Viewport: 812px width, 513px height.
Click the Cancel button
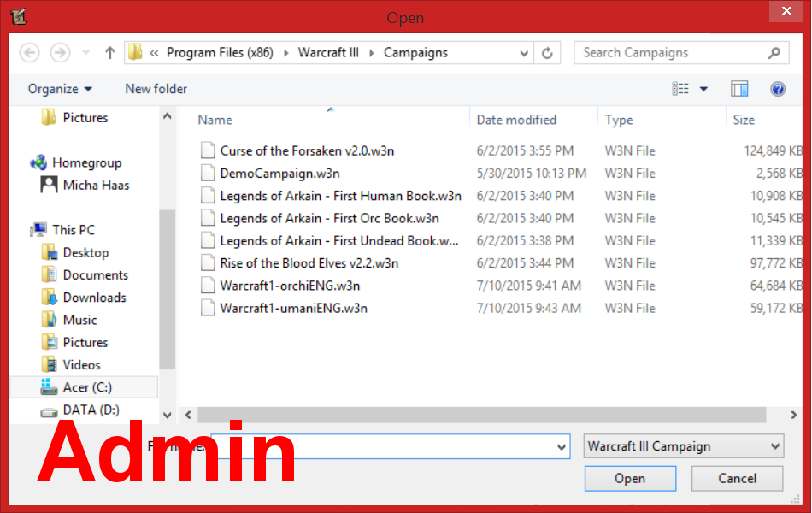coord(737,478)
